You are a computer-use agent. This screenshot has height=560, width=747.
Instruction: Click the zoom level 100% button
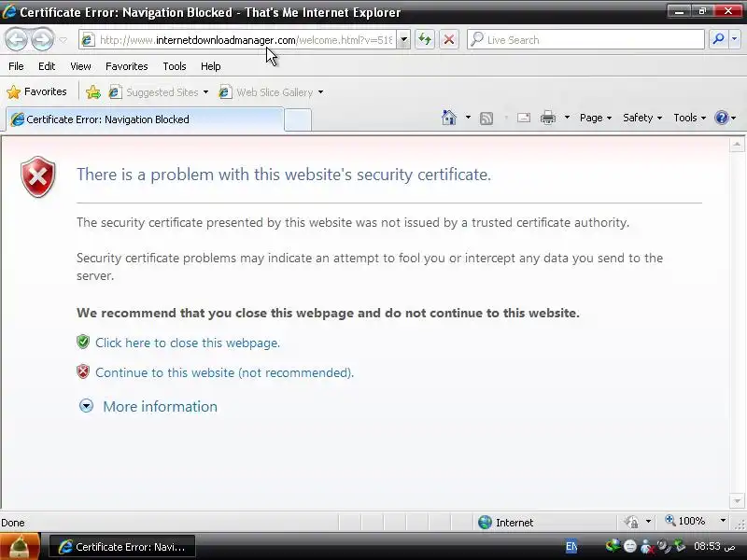click(x=686, y=521)
